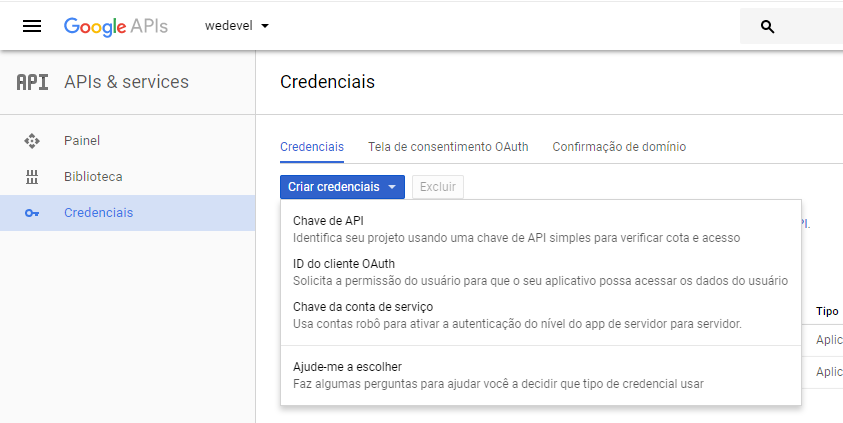Click the Credenciais key icon

[x=32, y=213]
